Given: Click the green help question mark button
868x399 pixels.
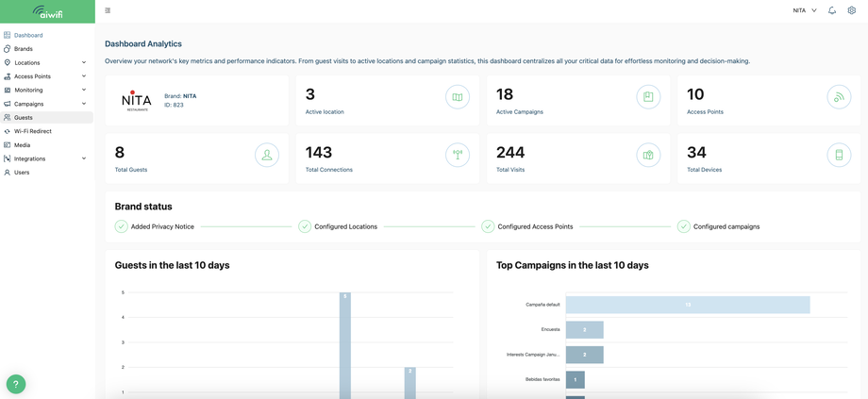Looking at the screenshot, I should 16,384.
